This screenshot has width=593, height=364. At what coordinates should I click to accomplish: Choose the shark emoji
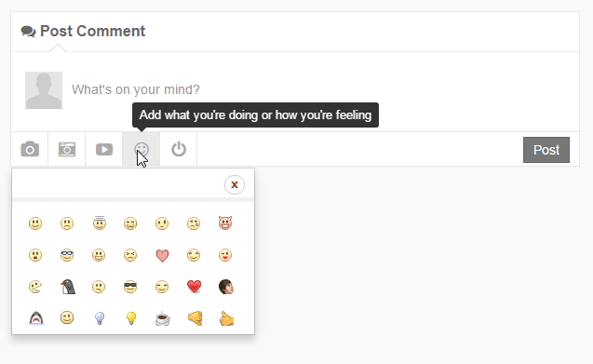pos(36,318)
